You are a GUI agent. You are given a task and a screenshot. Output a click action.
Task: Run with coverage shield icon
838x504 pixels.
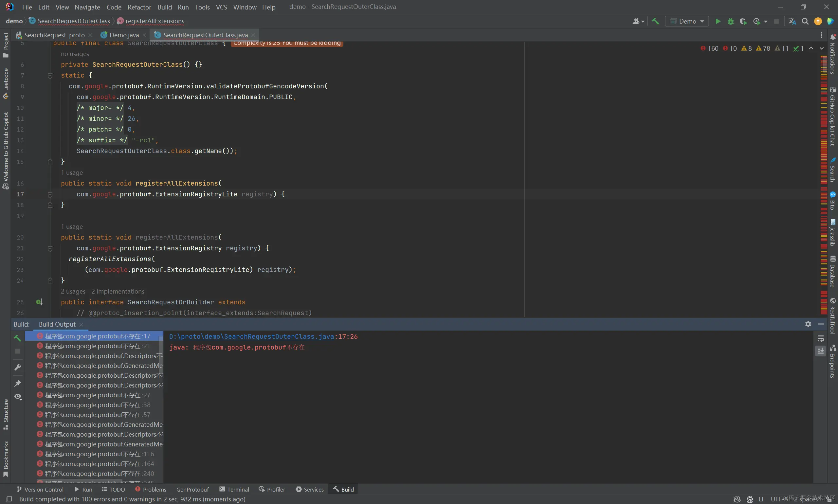pos(743,21)
